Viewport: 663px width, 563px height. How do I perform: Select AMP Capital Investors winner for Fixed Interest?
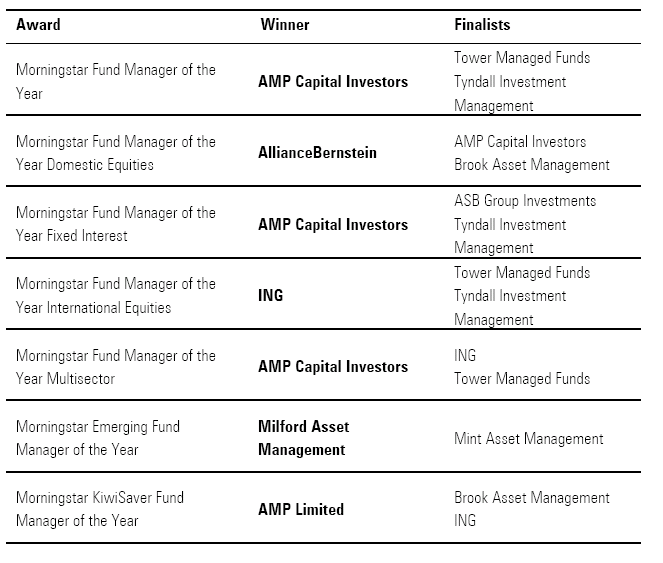pos(333,224)
